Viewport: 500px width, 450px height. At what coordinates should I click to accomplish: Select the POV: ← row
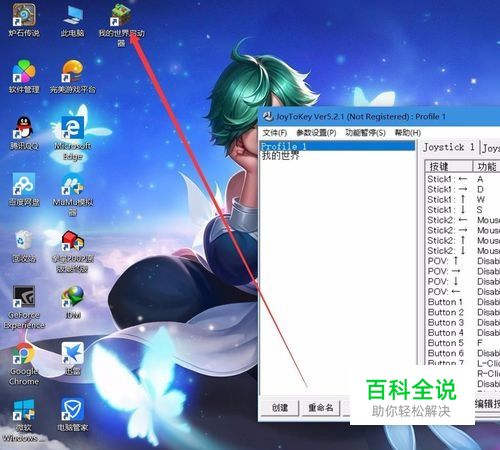pos(463,292)
